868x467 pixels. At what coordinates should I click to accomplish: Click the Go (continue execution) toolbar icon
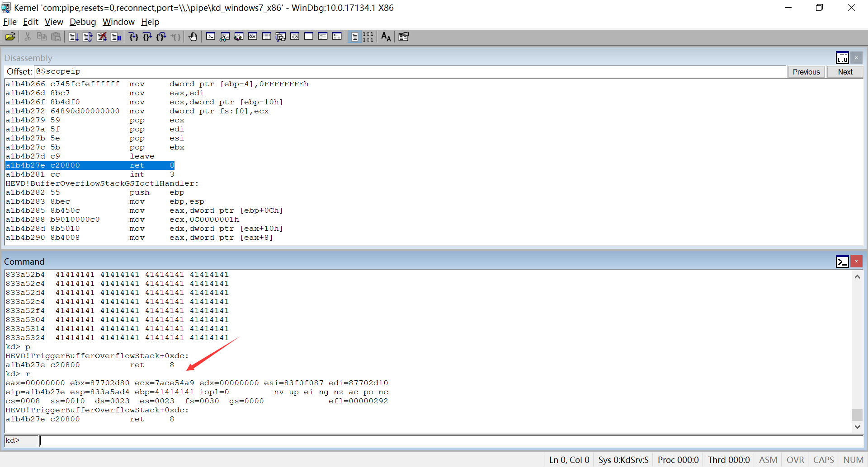(x=74, y=37)
